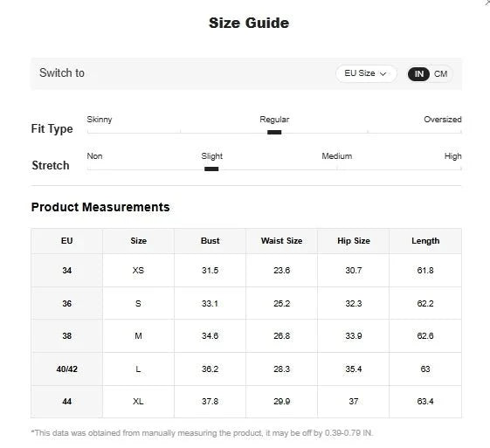
Task: Click the Hip Size column header
Action: pyautogui.click(x=354, y=241)
